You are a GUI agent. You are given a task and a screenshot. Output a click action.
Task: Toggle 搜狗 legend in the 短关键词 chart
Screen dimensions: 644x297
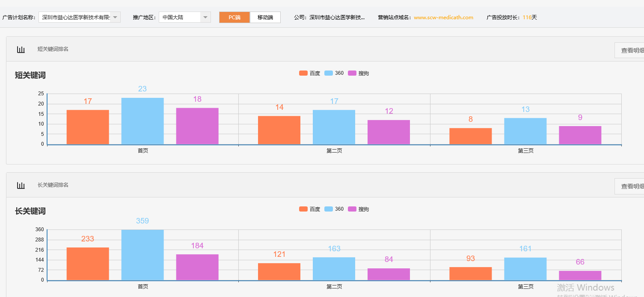coord(358,73)
